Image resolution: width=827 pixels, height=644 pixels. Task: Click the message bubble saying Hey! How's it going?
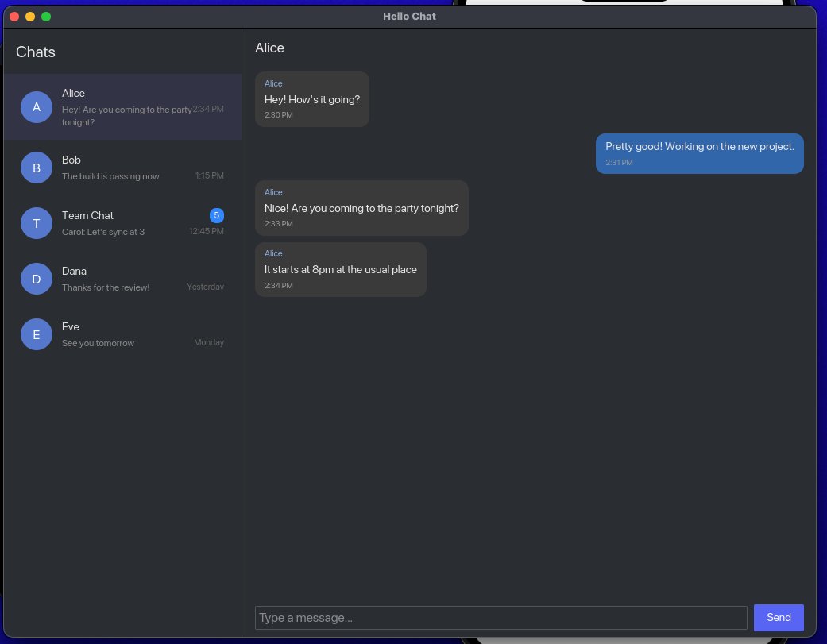pyautogui.click(x=311, y=99)
